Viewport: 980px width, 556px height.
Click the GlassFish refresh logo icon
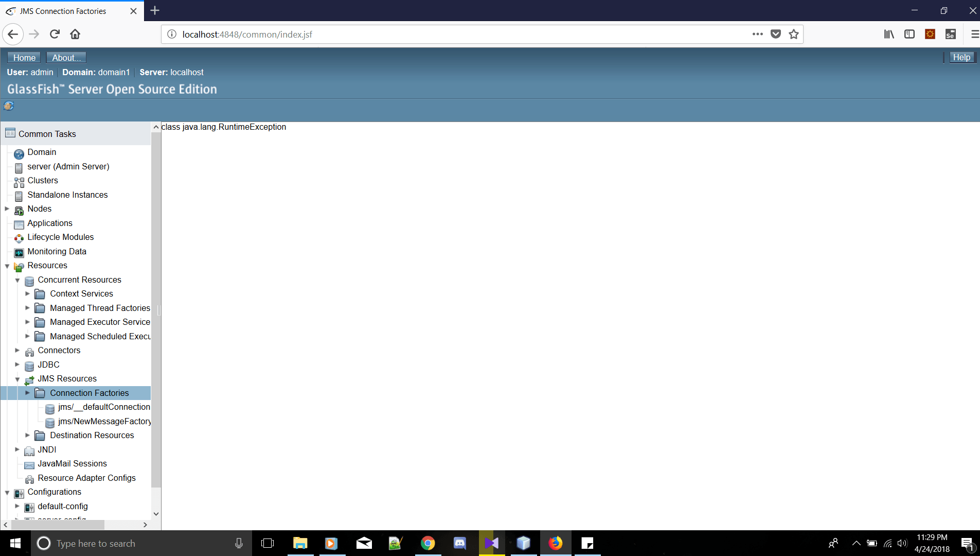click(9, 106)
